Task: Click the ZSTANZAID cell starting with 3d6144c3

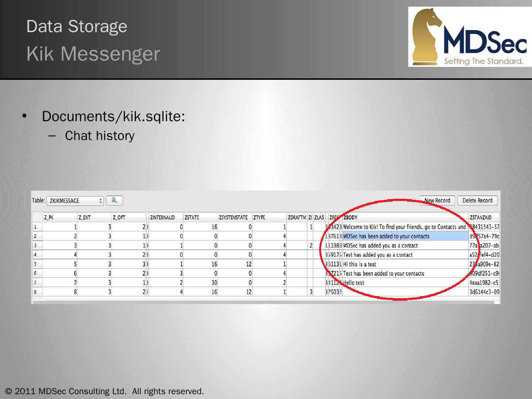Action: (x=484, y=292)
